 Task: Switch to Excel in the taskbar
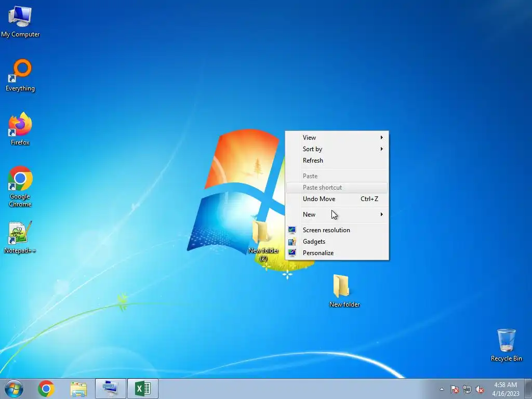pyautogui.click(x=143, y=389)
